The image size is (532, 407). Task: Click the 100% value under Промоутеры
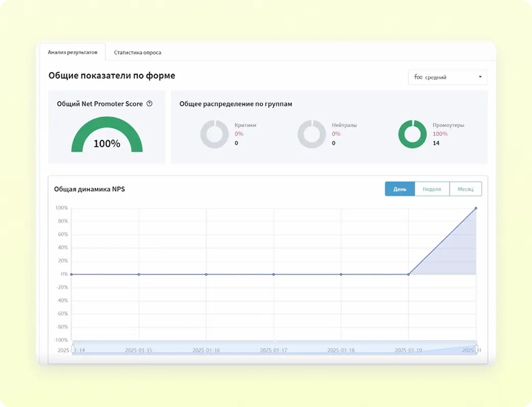pyautogui.click(x=440, y=134)
